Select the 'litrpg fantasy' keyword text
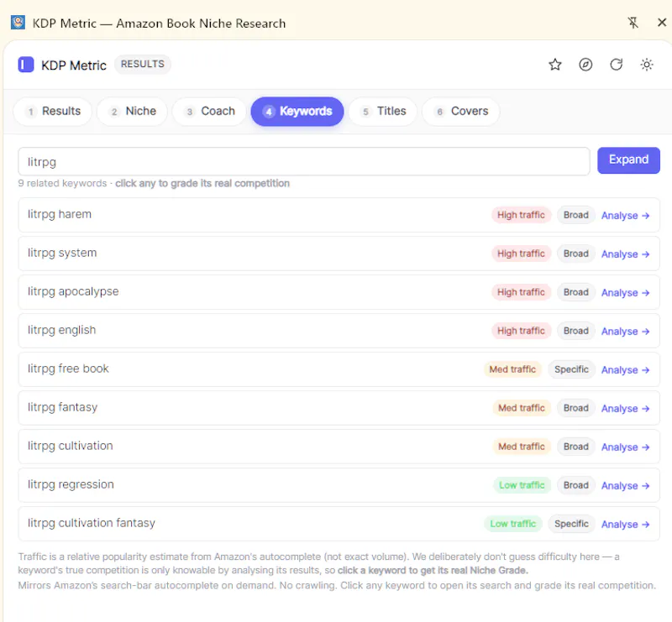Screen dimensions: 672x622 [x=62, y=407]
